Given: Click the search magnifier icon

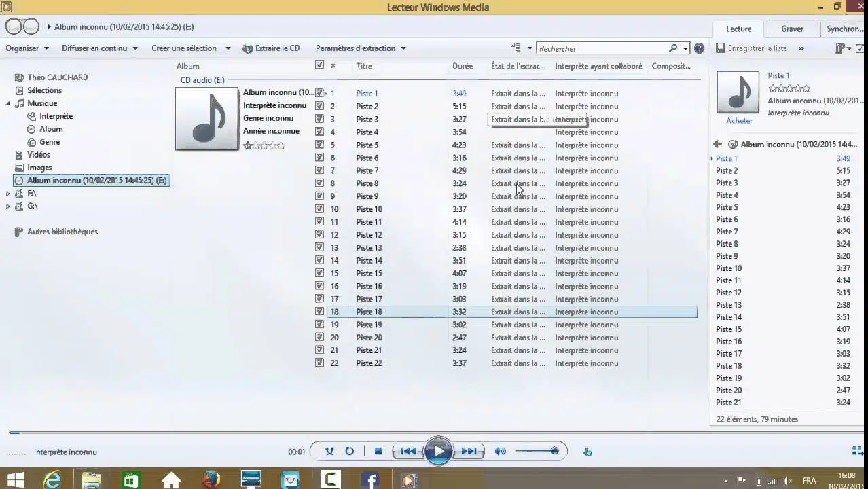Looking at the screenshot, I should coord(673,48).
